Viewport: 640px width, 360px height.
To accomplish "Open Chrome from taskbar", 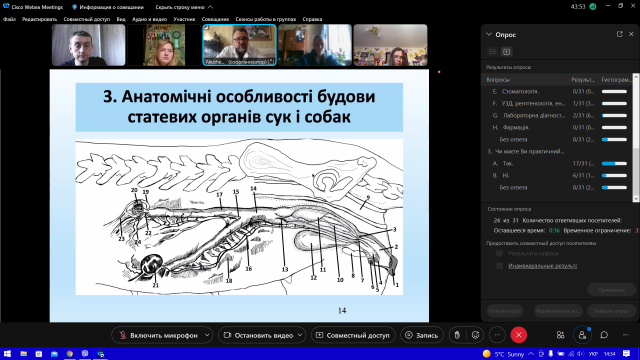I will (69, 353).
